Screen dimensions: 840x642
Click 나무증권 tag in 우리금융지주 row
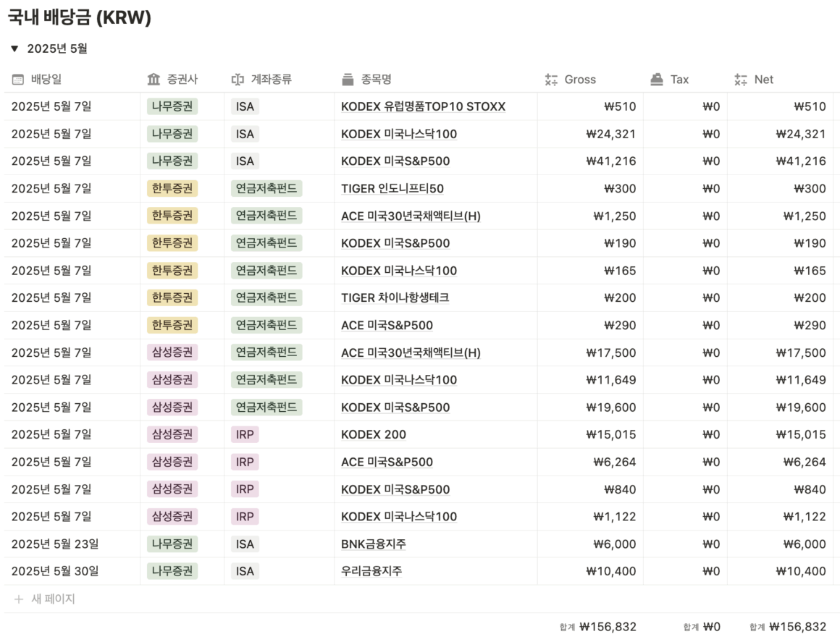172,571
